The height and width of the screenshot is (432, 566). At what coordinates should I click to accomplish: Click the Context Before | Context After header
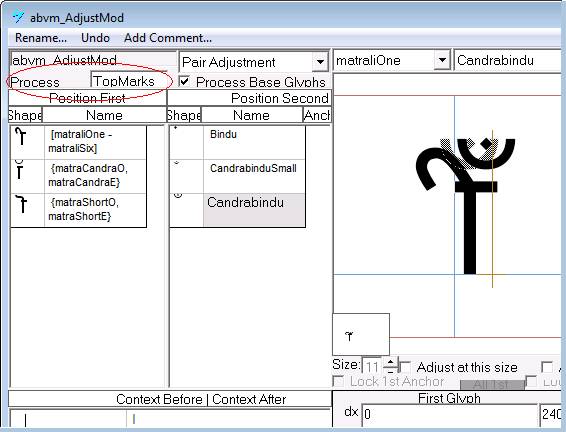(x=201, y=399)
